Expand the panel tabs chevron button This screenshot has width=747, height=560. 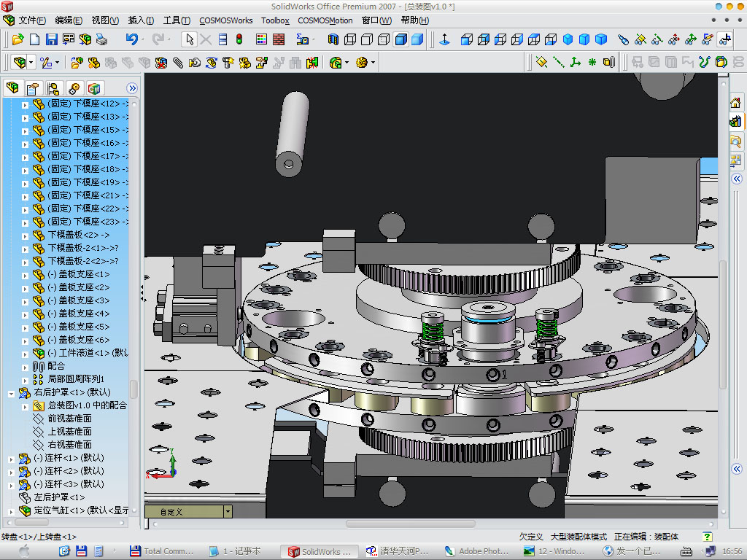pos(132,88)
